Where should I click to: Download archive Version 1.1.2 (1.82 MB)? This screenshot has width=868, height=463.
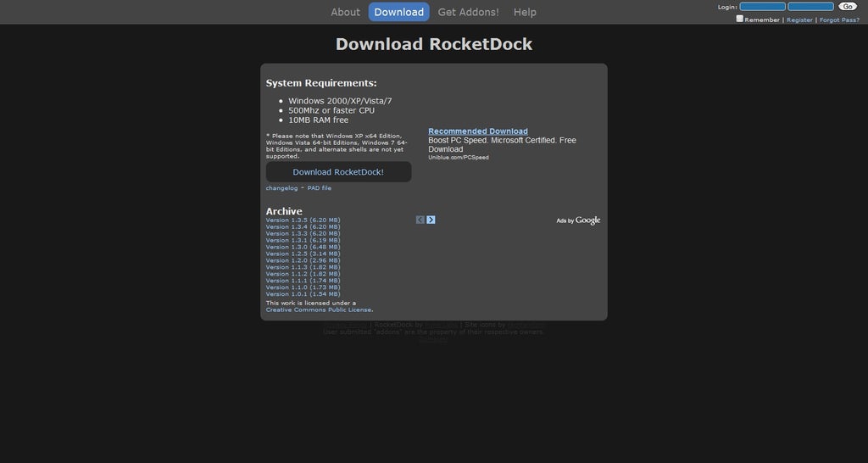point(303,274)
